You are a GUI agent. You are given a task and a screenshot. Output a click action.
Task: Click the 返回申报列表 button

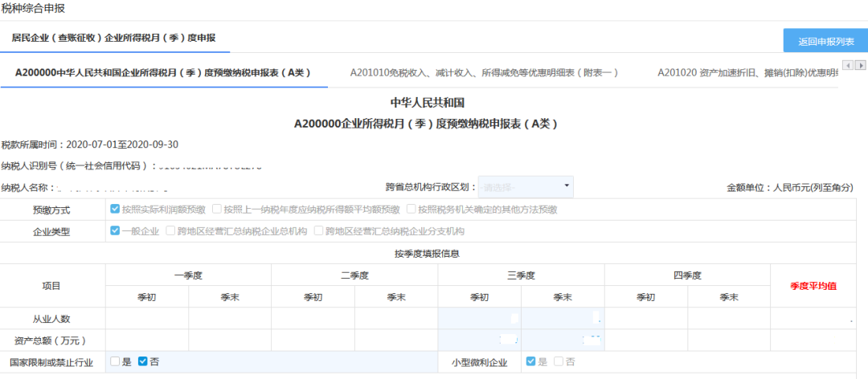[825, 42]
